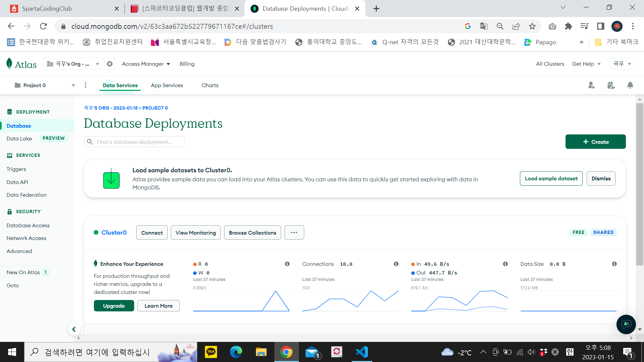Click View Monitoring button
Viewport: 644px width, 362px height.
pyautogui.click(x=196, y=232)
